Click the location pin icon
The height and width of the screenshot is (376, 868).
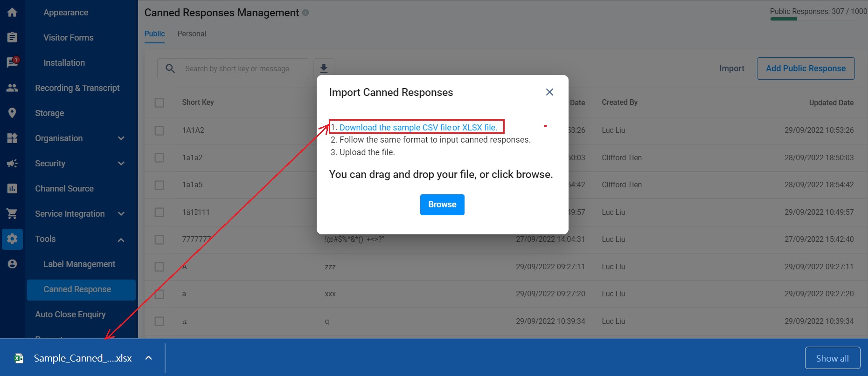12,113
